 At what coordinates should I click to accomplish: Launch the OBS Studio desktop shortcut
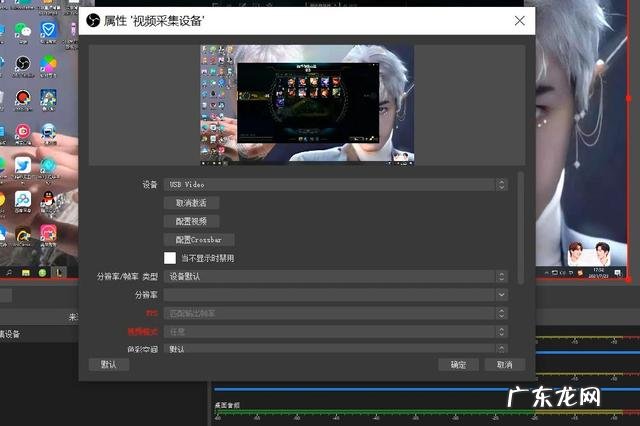[x=23, y=64]
